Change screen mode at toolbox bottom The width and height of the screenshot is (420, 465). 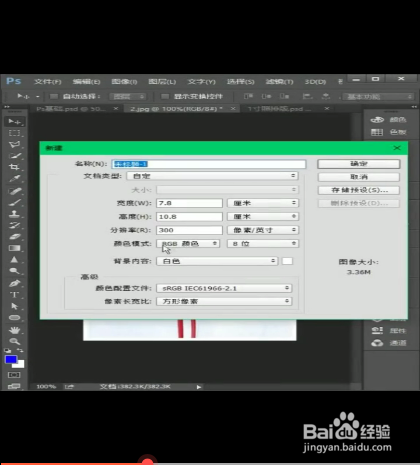14,386
